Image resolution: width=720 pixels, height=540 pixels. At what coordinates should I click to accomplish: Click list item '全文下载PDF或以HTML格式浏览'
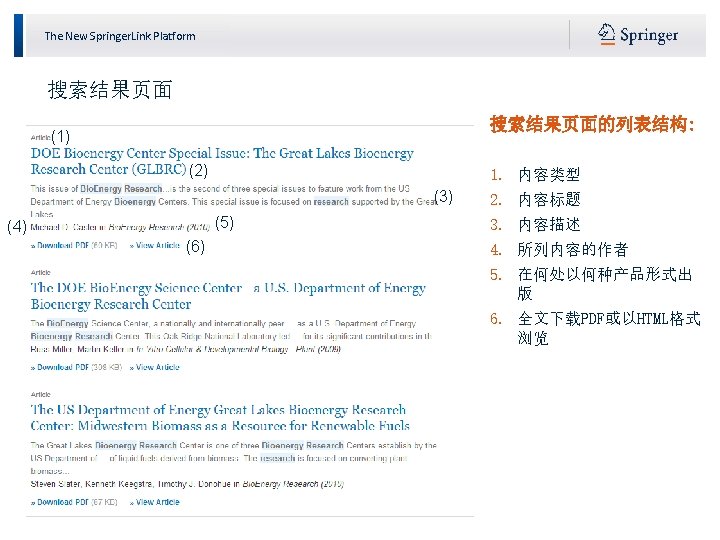click(609, 328)
